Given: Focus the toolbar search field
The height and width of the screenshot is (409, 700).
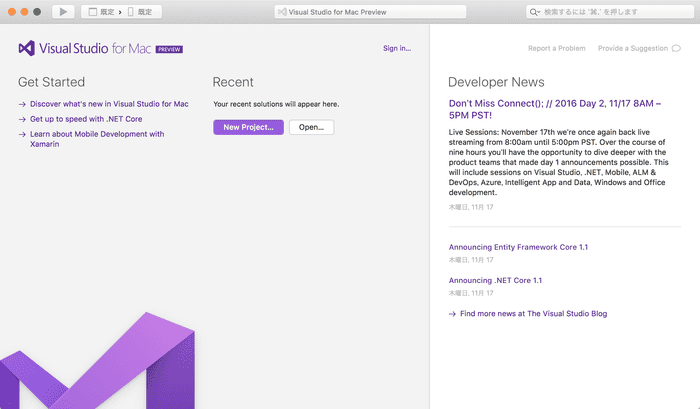Looking at the screenshot, I should (610, 12).
